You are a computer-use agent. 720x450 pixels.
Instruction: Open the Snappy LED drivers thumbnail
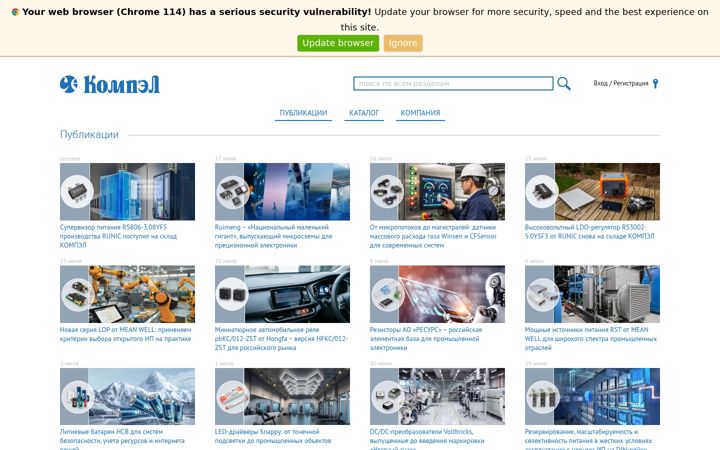[282, 396]
